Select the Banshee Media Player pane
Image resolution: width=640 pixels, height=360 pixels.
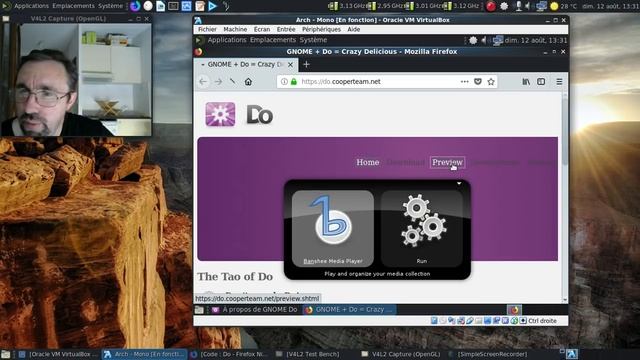[333, 228]
